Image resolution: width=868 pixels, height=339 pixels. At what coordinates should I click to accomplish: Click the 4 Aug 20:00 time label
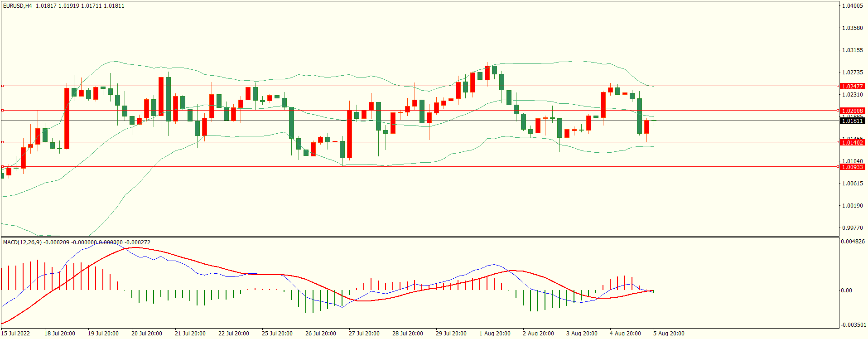coord(625,334)
